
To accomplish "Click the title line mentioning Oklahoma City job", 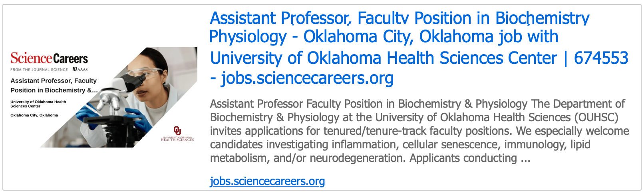I will click(x=384, y=37).
